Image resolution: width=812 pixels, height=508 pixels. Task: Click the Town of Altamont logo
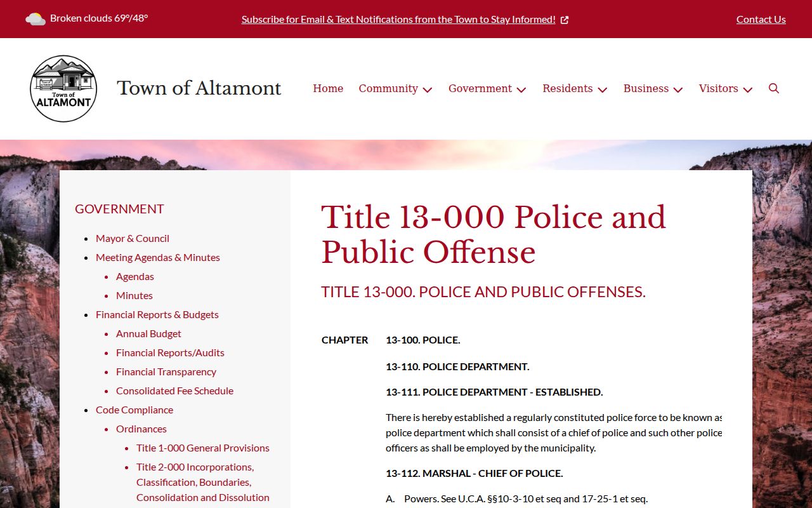pyautogui.click(x=63, y=88)
